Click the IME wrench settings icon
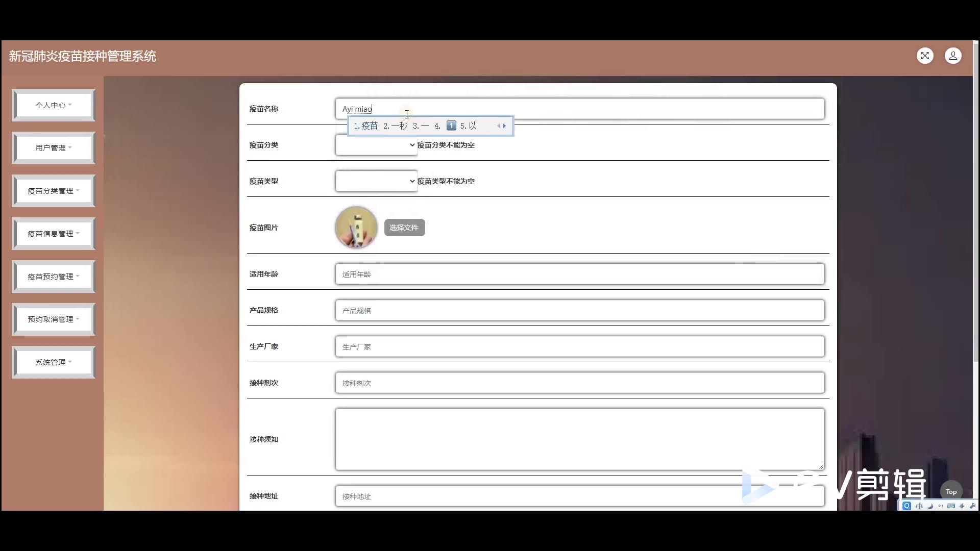 [972, 506]
